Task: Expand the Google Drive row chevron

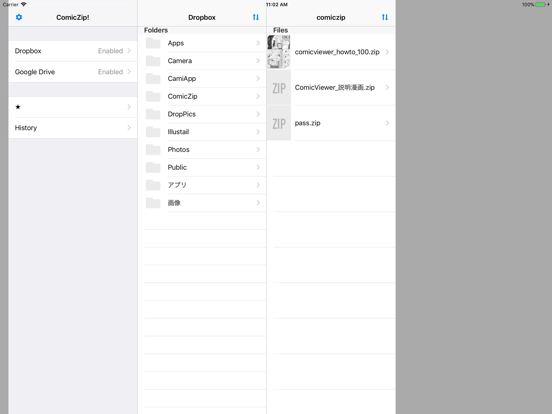Action: [x=129, y=72]
